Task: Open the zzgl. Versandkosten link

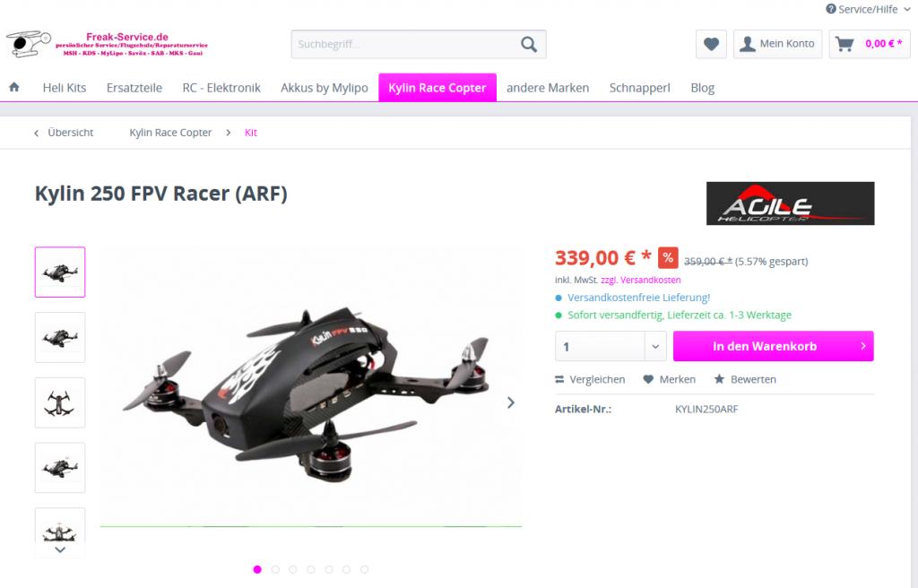Action: [640, 280]
